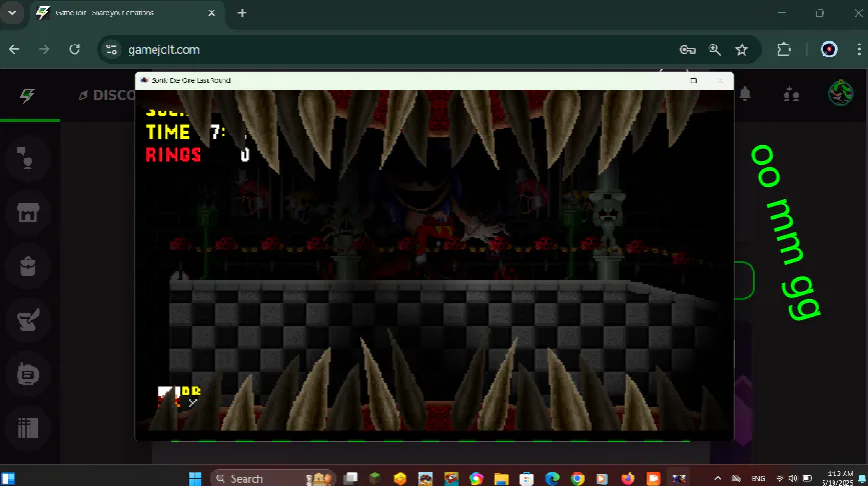
Task: Open the chat icon in the left sidebar
Action: [27, 158]
